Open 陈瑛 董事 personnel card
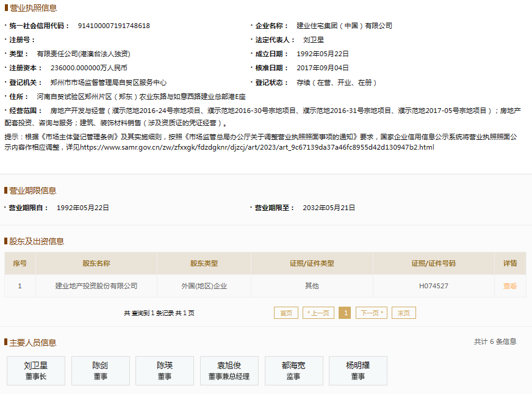 coord(164,370)
